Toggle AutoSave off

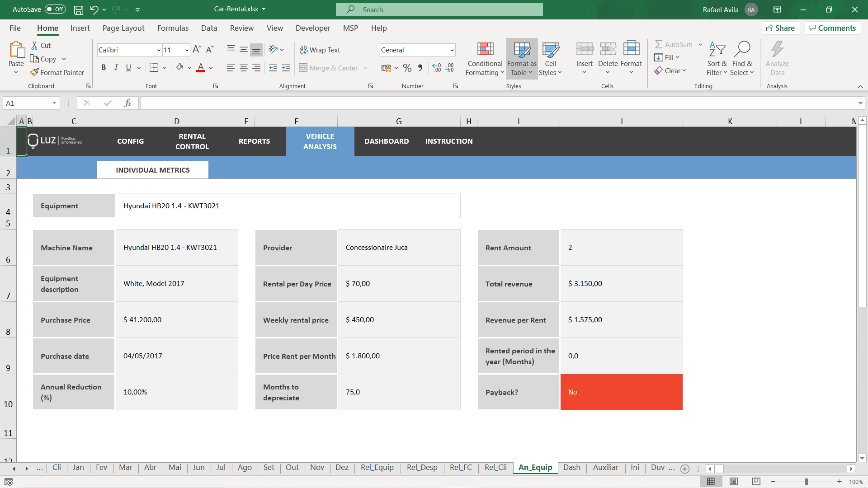click(x=54, y=9)
